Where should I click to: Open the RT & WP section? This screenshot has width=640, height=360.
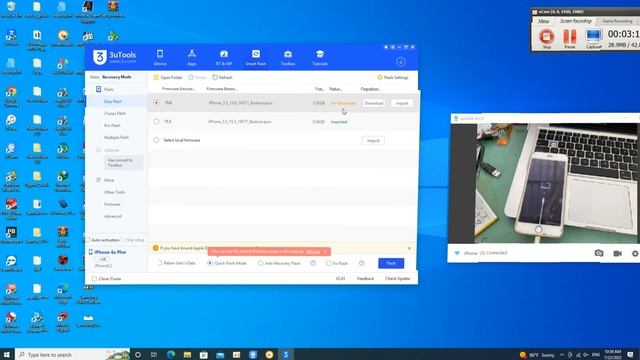[224, 58]
